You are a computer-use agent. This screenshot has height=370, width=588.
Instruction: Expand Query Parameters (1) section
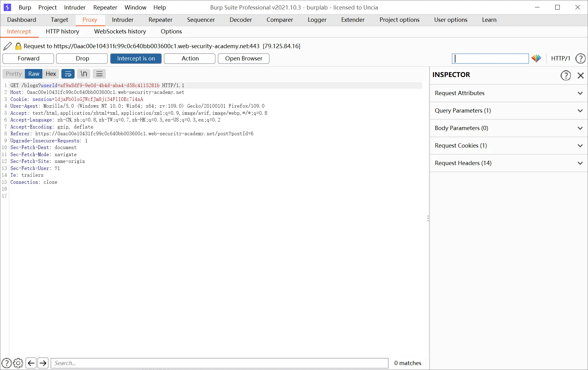click(x=509, y=110)
